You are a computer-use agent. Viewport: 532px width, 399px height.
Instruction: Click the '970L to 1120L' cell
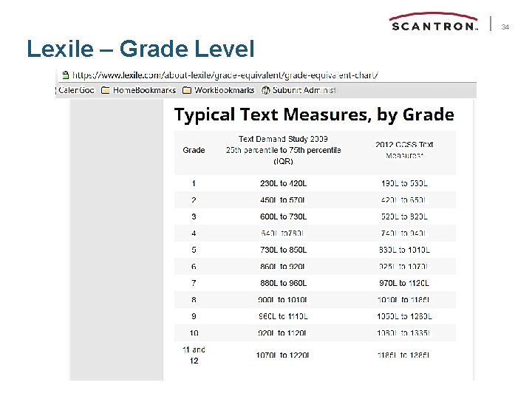coord(404,283)
